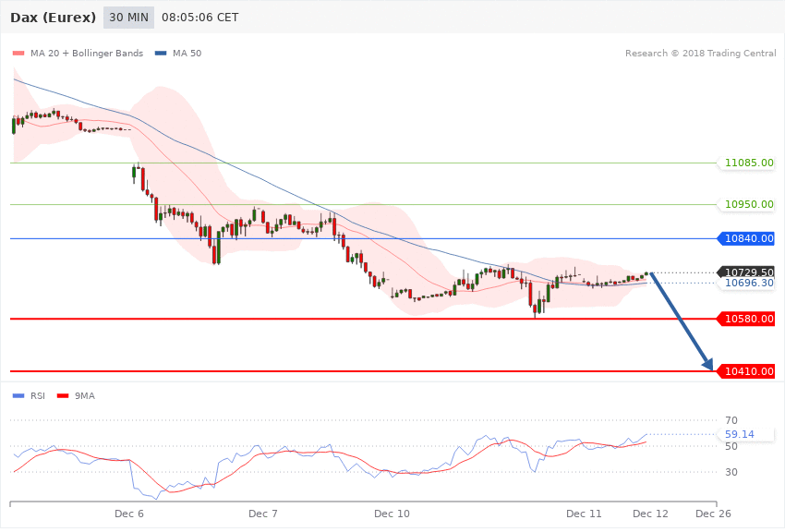Viewport: 785px width, 532px height.
Task: Click the 08:05:06 CET timestamp
Action: pyautogui.click(x=199, y=18)
